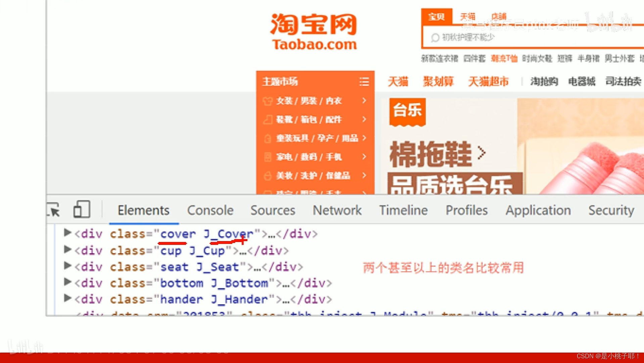The image size is (644, 363).
Task: Click the 天猫超市 navigation link
Action: coord(488,81)
